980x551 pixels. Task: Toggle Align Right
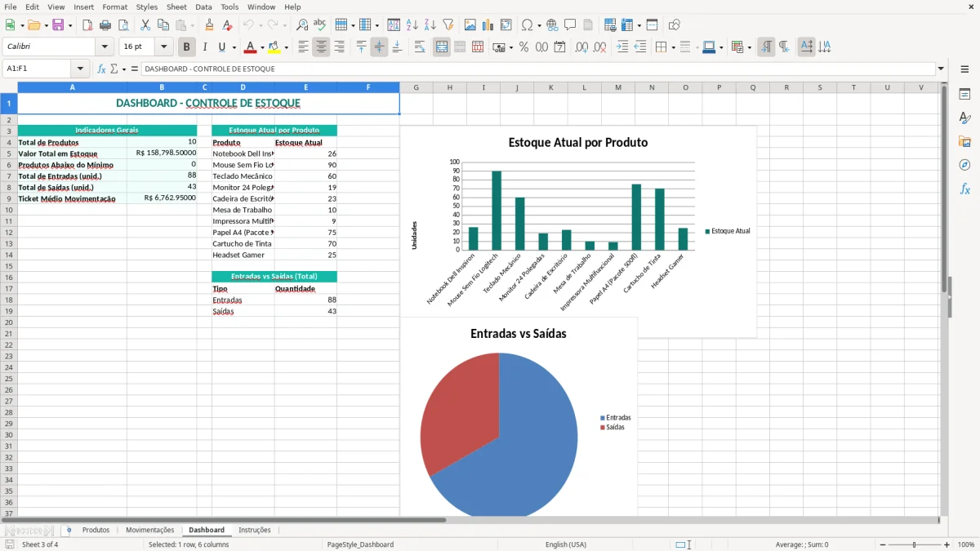[339, 47]
